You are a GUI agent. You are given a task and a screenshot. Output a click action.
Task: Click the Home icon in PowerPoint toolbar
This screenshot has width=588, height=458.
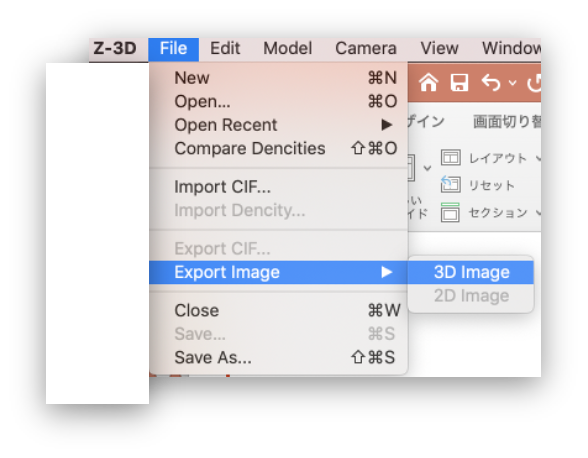(x=428, y=82)
